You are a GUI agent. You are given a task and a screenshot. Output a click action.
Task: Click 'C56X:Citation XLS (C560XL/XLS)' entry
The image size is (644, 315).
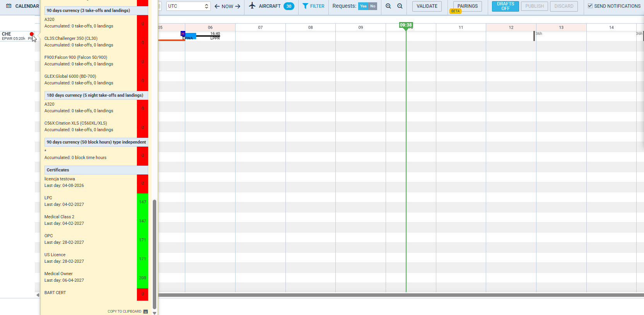tap(76, 123)
